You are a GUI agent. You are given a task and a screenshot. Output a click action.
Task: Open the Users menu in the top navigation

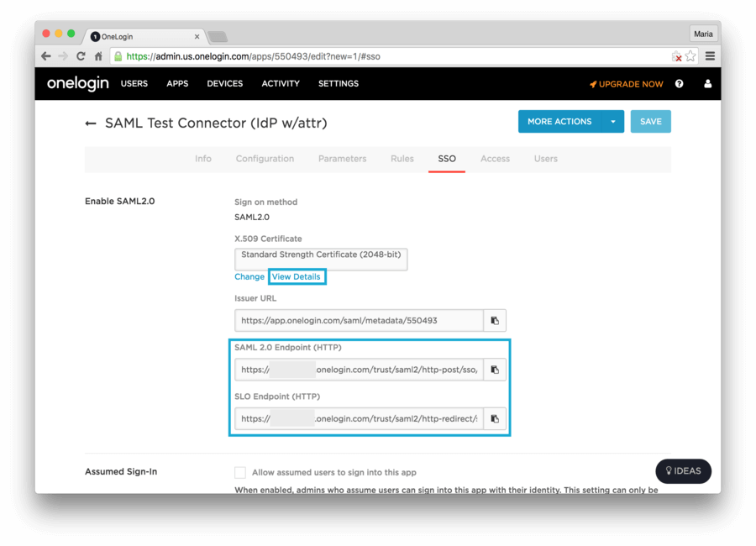pyautogui.click(x=134, y=84)
